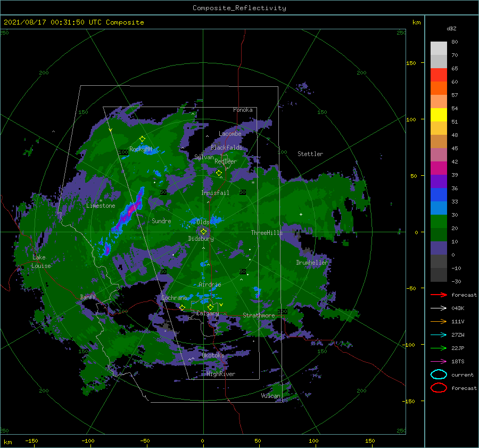This screenshot has height=448, width=479.
Task: Click the cyan 27ZW arrow in the legend
Action: [x=439, y=335]
